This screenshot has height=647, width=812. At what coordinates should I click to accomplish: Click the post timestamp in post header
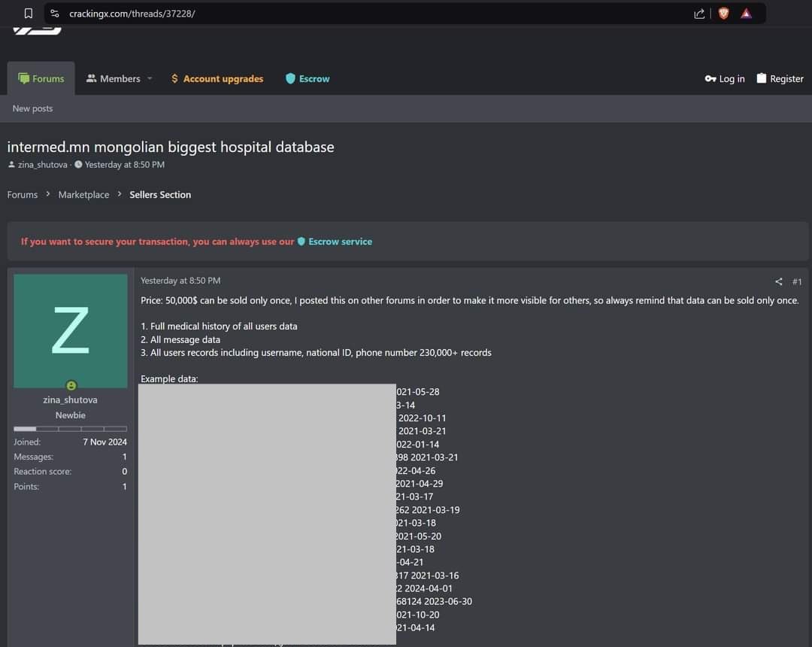tap(180, 281)
